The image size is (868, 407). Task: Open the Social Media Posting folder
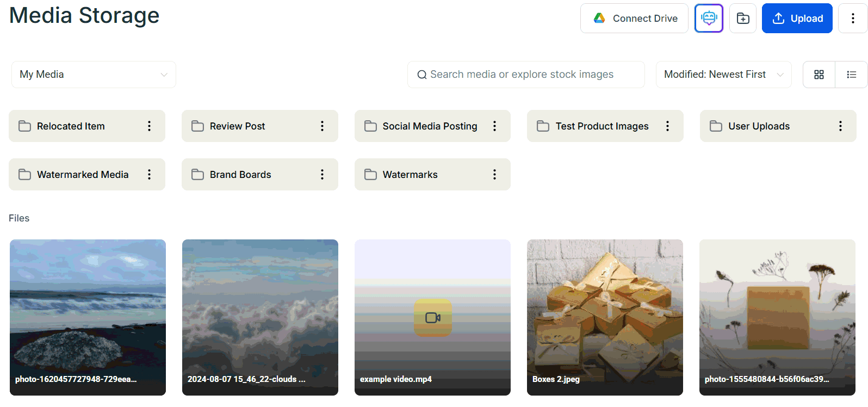point(424,126)
